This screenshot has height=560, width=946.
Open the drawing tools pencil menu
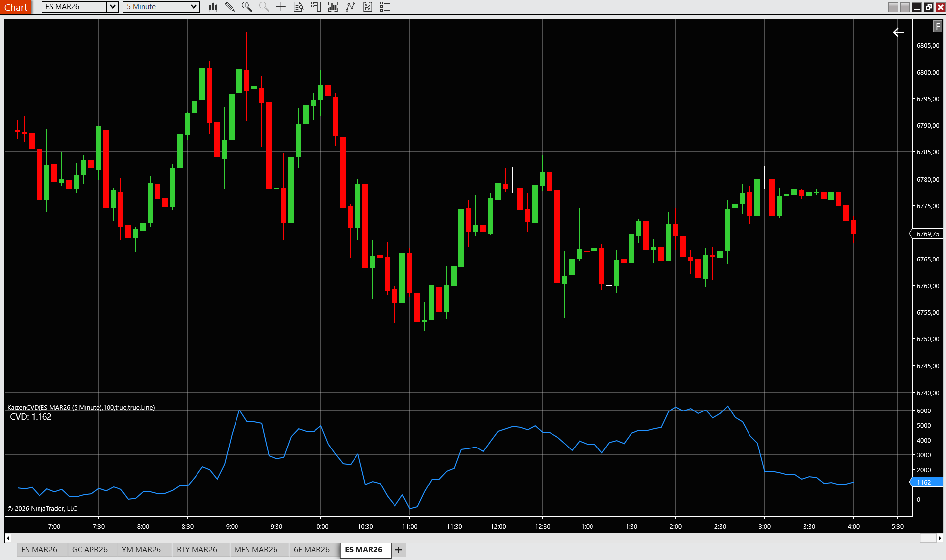tap(230, 7)
